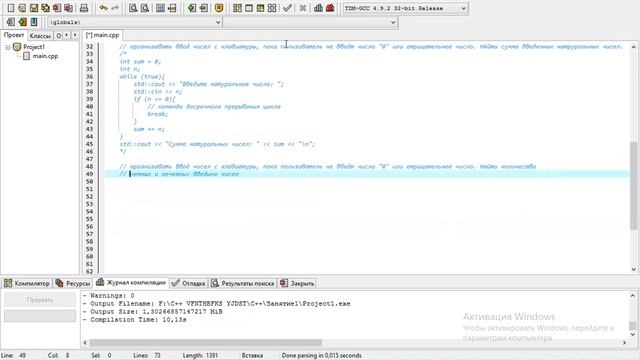The width and height of the screenshot is (640, 360).
Task: Click the New file toolbar icon
Action: (x=11, y=8)
